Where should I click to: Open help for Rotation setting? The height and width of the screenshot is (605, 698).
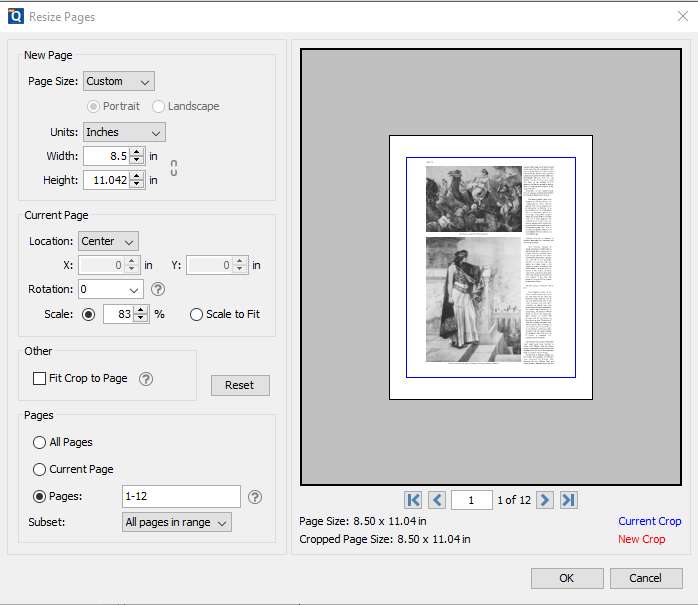158,289
